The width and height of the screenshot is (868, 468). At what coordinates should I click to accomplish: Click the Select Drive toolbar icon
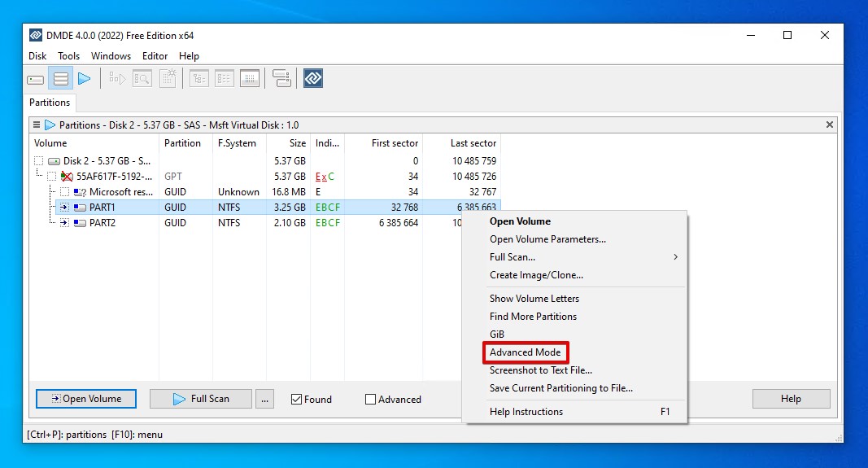click(36, 79)
